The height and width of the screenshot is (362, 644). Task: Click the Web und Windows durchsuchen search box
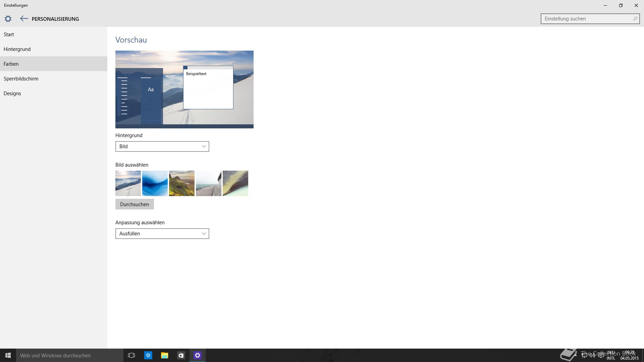pyautogui.click(x=70, y=355)
